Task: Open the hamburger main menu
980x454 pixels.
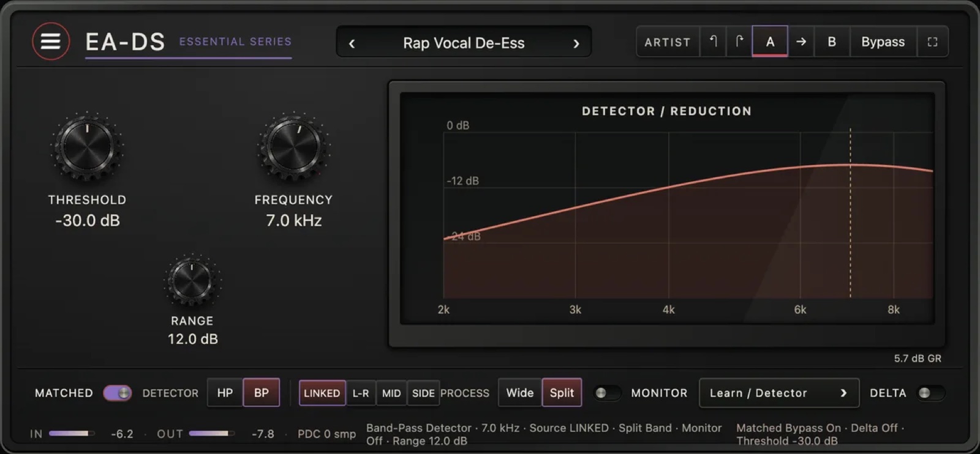Action: [51, 42]
